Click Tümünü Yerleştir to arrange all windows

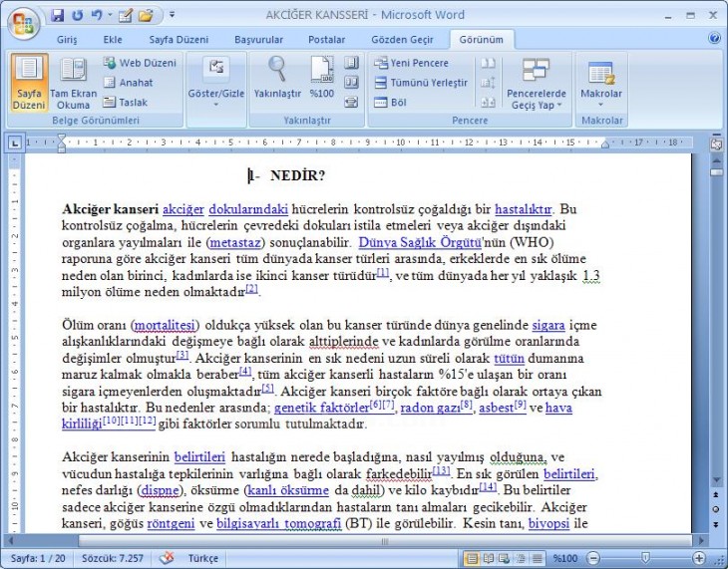421,83
